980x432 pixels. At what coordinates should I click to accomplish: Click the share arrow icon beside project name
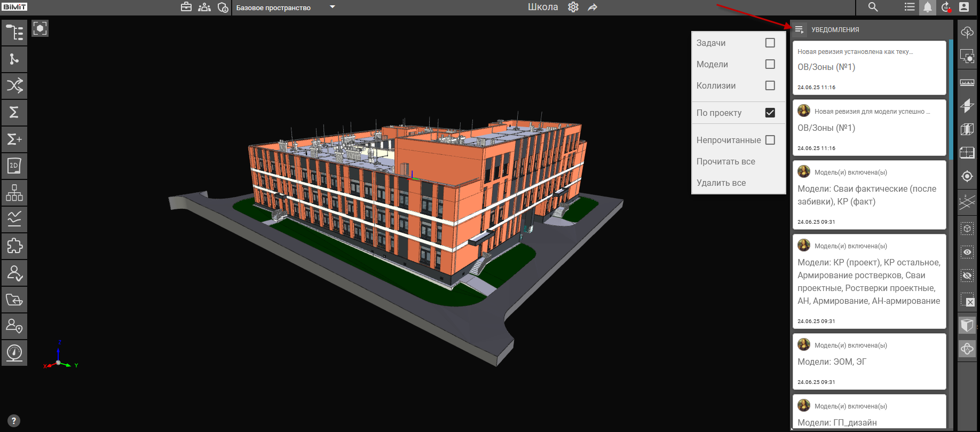pyautogui.click(x=592, y=7)
